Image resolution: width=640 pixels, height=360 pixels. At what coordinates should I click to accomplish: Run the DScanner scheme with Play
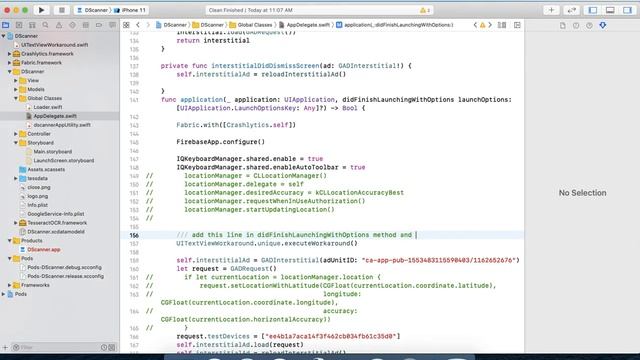click(41, 10)
